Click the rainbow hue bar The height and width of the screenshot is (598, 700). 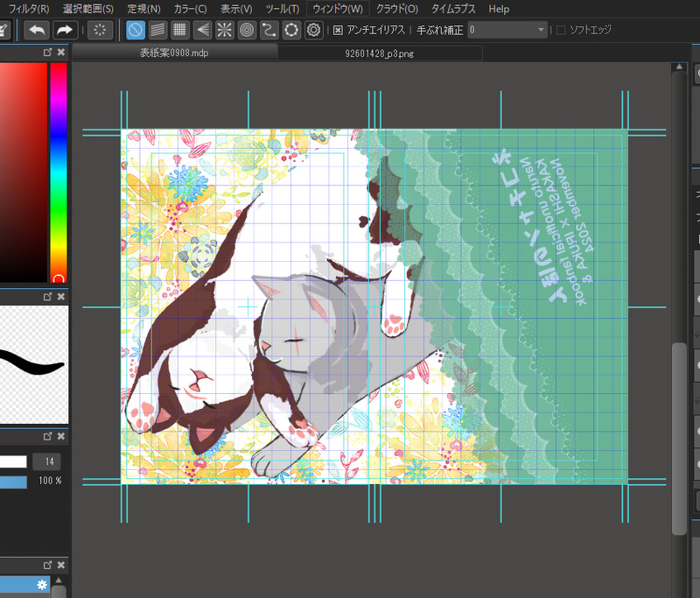coord(59,172)
